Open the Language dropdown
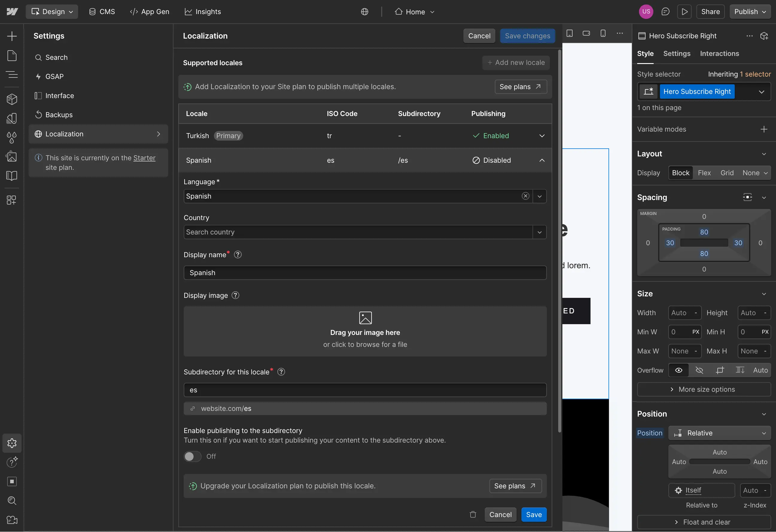 point(540,196)
